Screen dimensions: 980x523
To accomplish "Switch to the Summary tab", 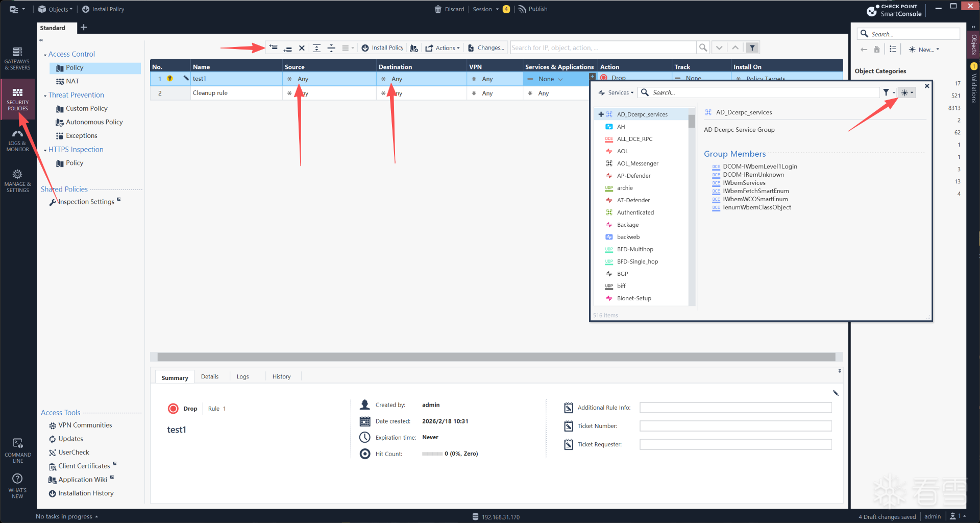I will pos(175,377).
